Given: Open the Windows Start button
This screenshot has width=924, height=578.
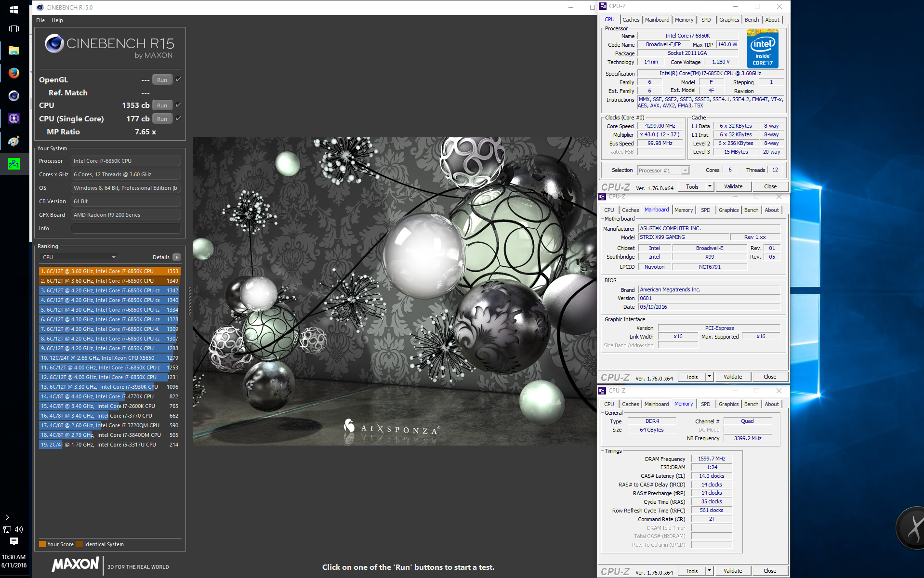Looking at the screenshot, I should click(14, 9).
